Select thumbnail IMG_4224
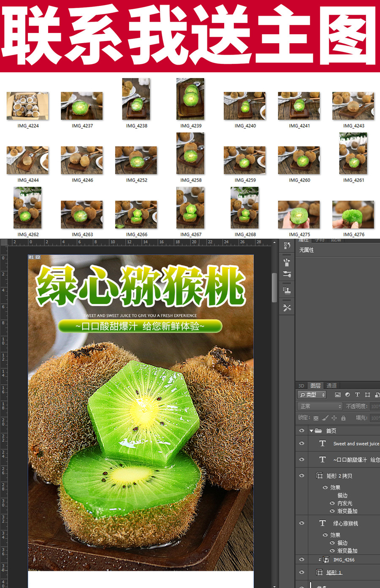 click(x=27, y=106)
